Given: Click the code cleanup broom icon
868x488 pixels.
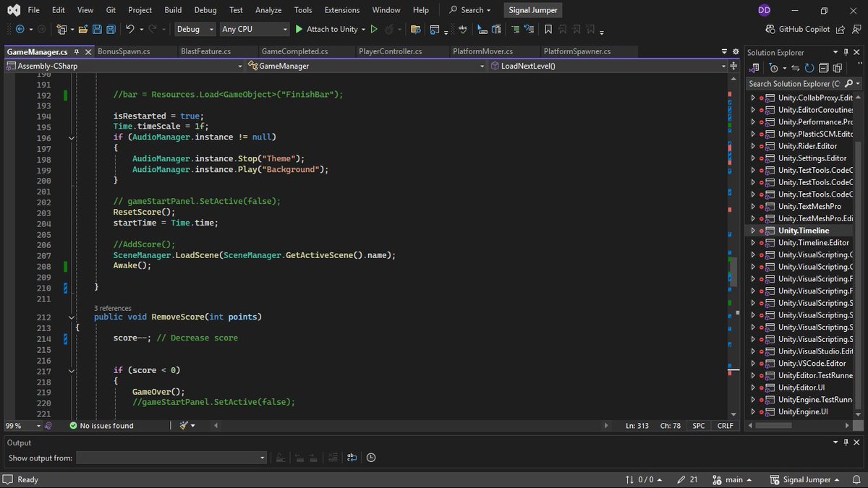Looking at the screenshot, I should tap(184, 426).
